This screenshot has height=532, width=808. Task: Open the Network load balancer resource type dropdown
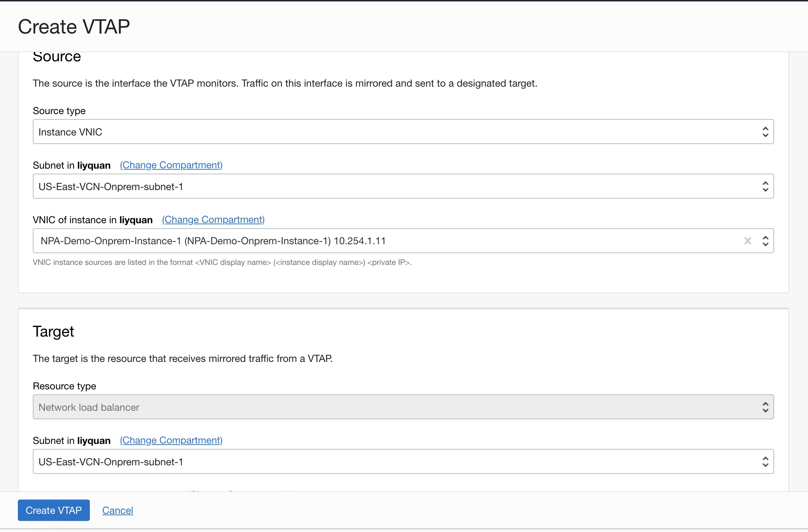pos(392,407)
